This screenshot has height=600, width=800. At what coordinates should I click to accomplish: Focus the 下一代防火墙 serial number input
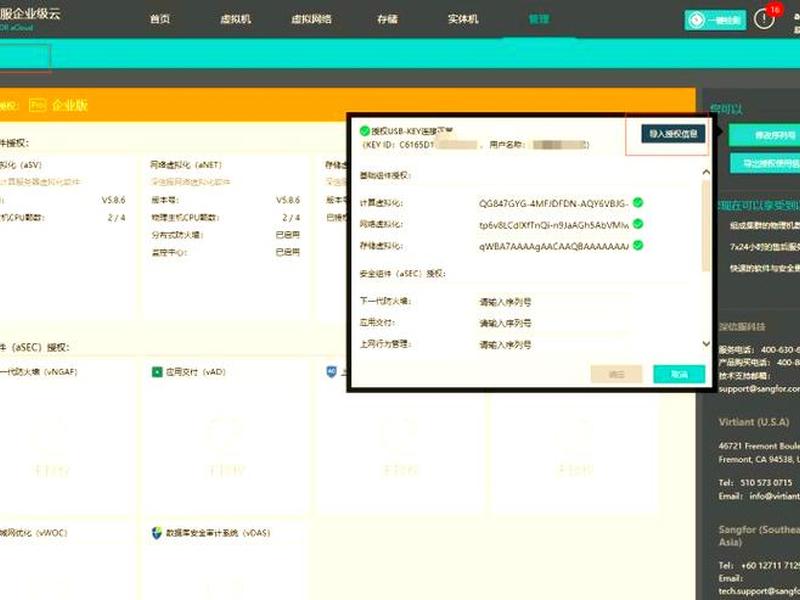554,302
